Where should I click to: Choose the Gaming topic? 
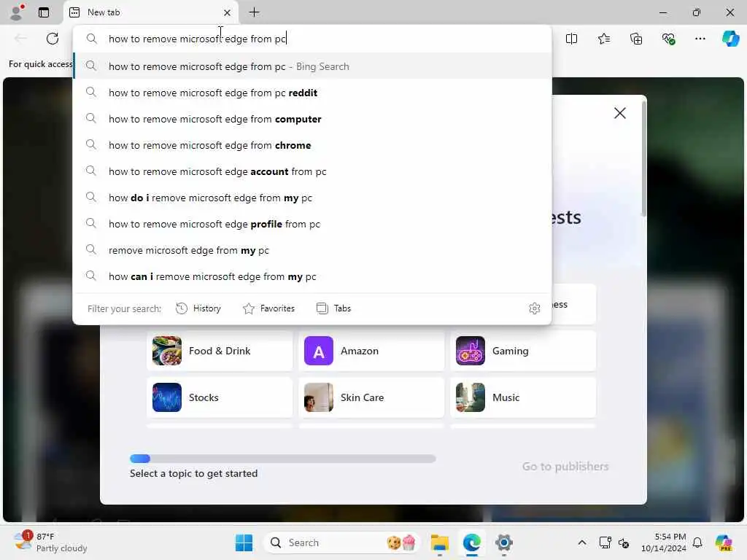522,351
